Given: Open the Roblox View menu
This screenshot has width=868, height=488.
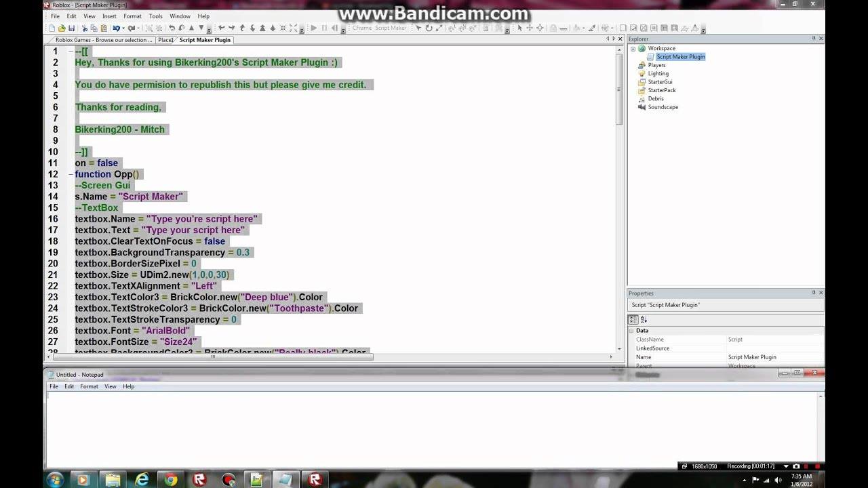Looking at the screenshot, I should click(x=90, y=16).
